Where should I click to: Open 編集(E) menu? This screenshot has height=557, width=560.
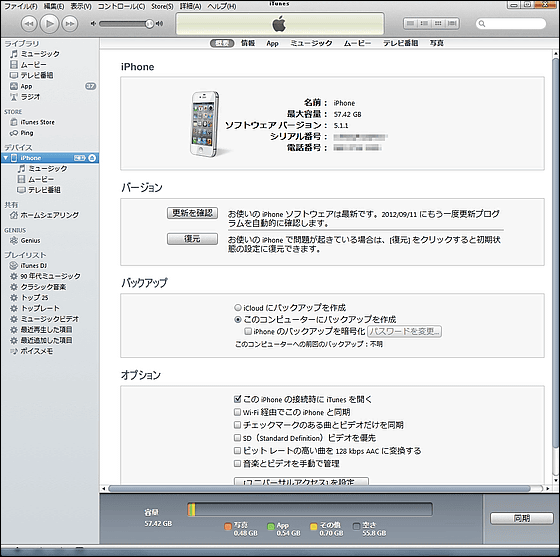pyautogui.click(x=54, y=6)
